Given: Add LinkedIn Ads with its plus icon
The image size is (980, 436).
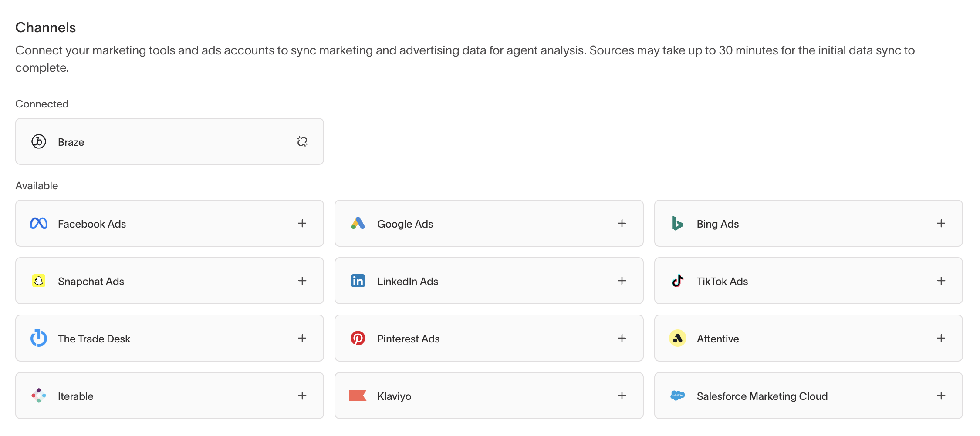Looking at the screenshot, I should pos(622,281).
